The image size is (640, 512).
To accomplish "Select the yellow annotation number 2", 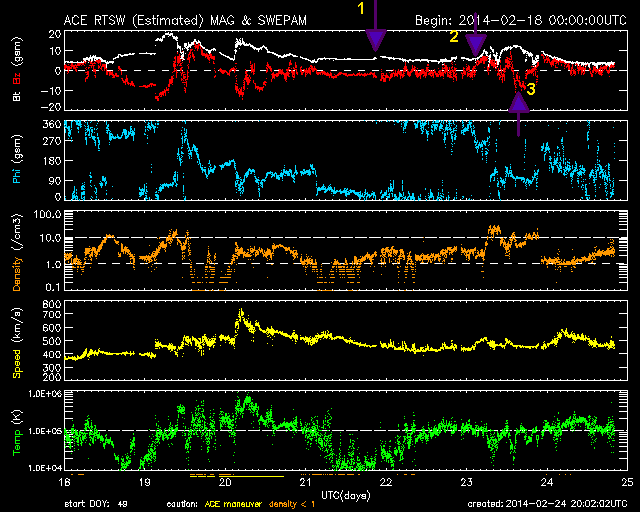I will pyautogui.click(x=453, y=38).
